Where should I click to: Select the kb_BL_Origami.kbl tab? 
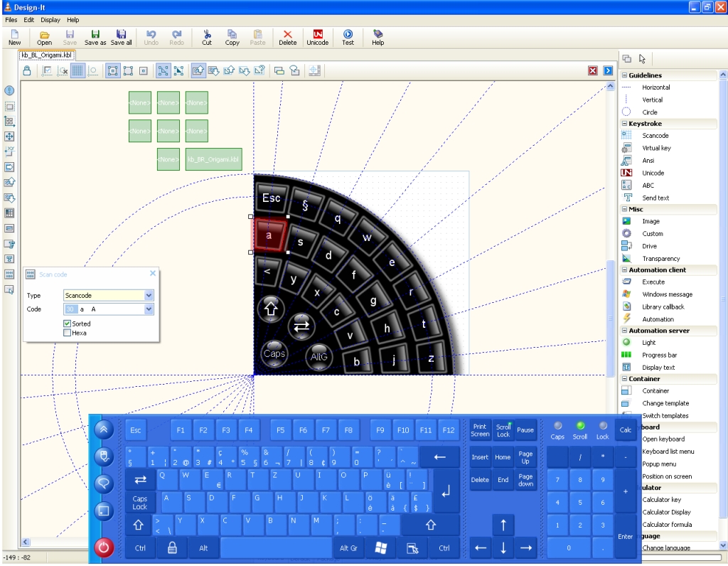(x=46, y=55)
